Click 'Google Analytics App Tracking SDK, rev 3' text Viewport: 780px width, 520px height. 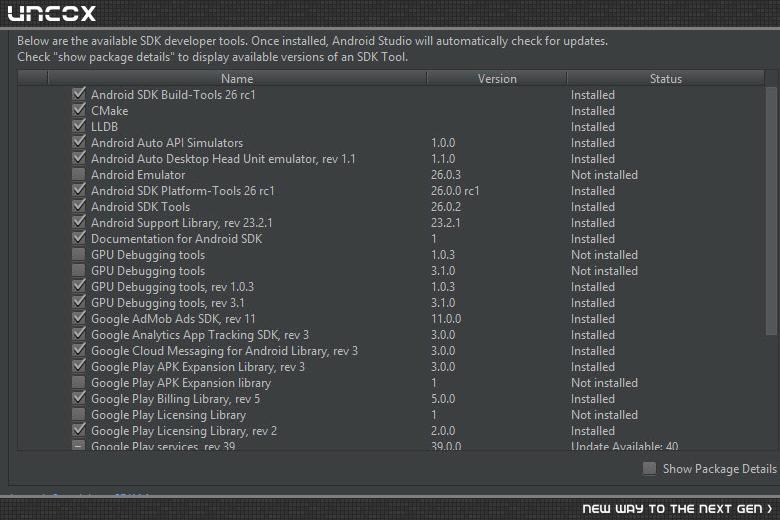click(x=200, y=335)
